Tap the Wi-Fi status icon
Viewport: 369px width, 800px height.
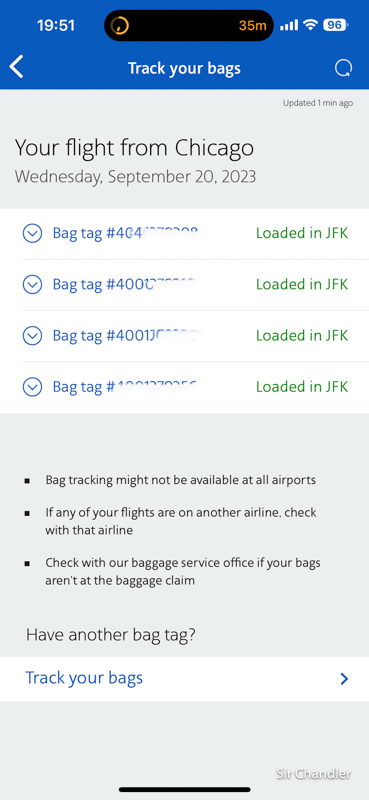[x=310, y=25]
